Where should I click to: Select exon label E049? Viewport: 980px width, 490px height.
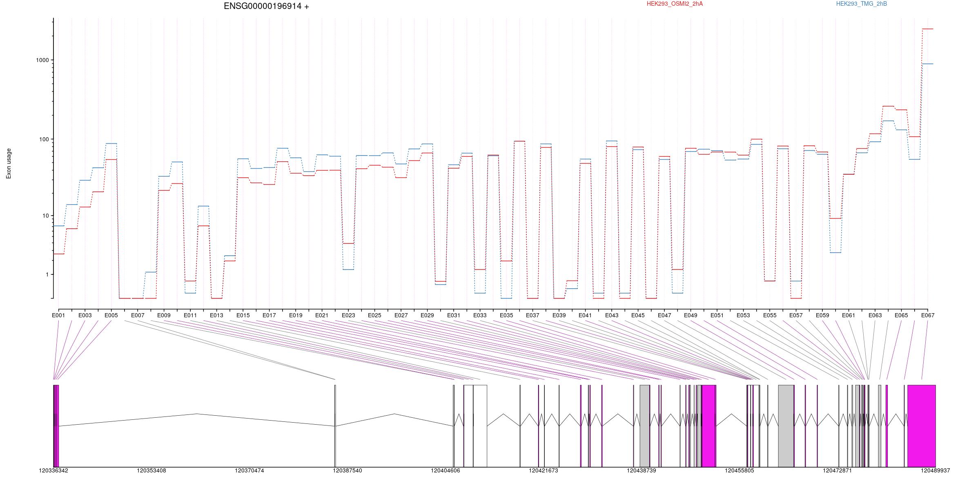point(690,315)
